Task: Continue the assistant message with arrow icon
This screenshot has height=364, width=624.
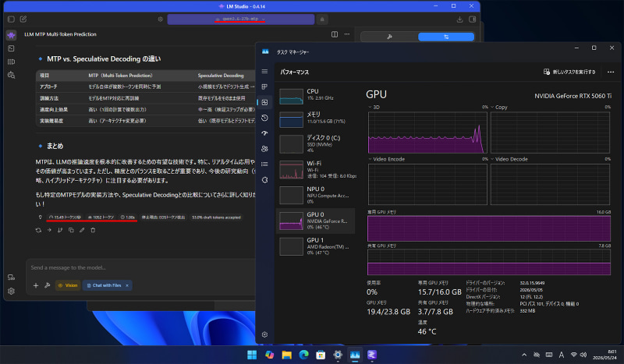Action: click(49, 230)
